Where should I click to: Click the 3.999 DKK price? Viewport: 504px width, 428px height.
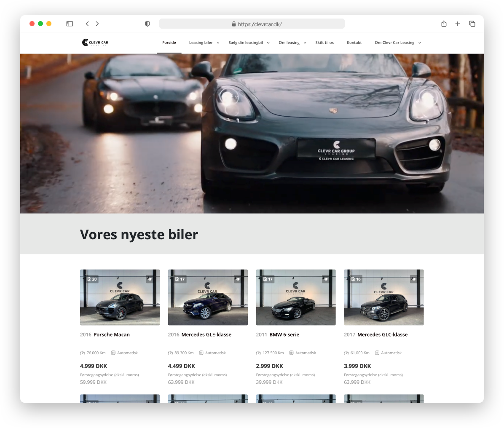[357, 366]
